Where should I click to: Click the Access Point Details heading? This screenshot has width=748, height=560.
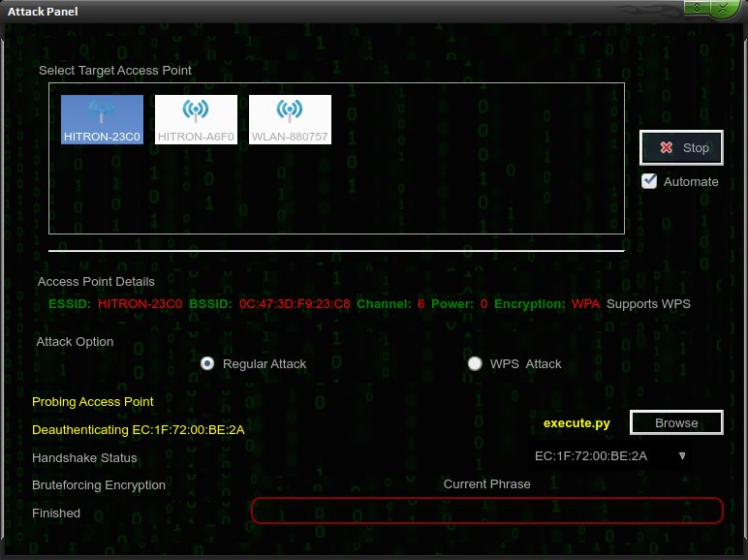(96, 282)
